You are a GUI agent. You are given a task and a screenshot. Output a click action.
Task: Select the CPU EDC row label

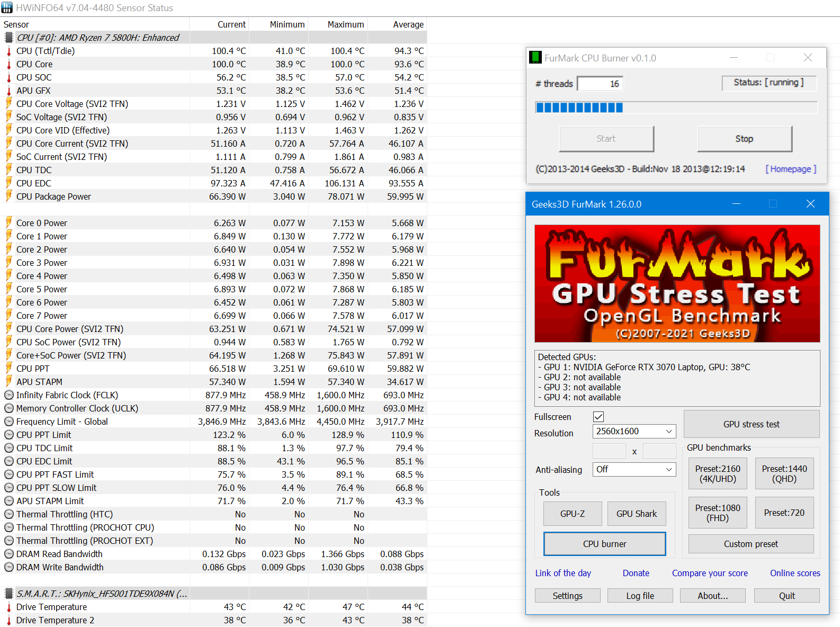point(34,183)
